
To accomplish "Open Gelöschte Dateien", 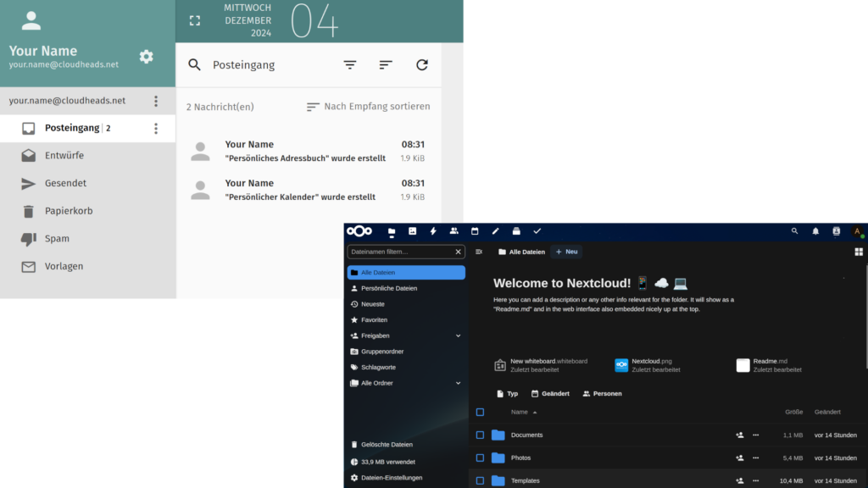I will pyautogui.click(x=406, y=444).
